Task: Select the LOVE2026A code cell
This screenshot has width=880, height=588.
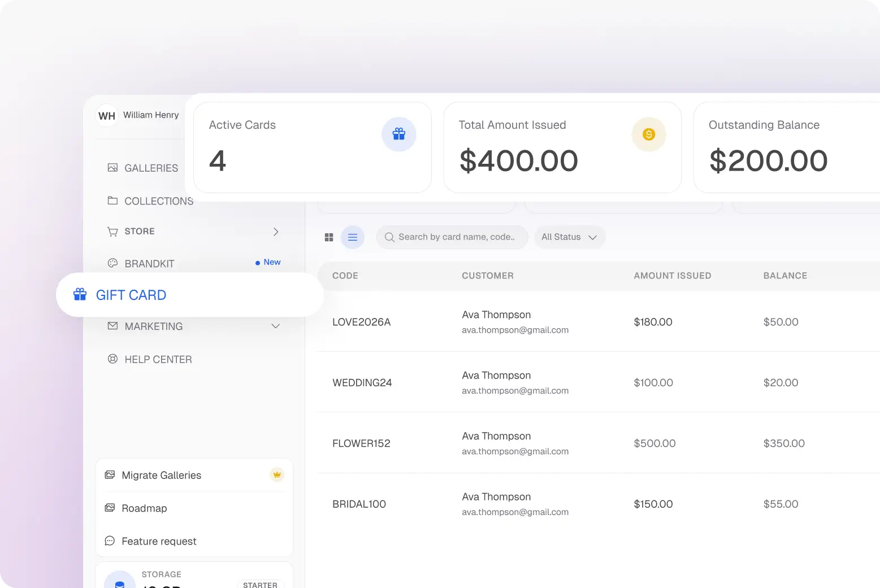Action: point(362,322)
